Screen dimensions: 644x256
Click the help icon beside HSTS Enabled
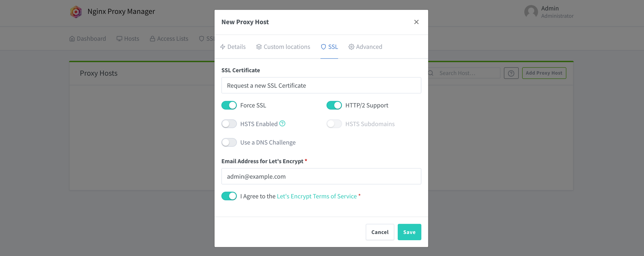tap(282, 123)
